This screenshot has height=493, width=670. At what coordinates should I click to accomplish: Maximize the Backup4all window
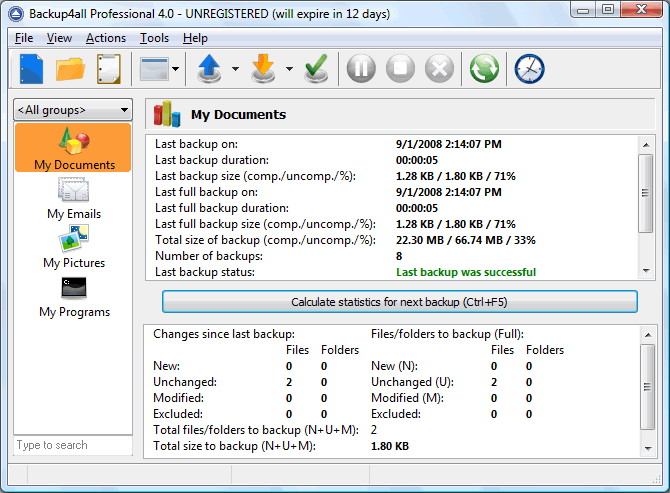(608, 9)
